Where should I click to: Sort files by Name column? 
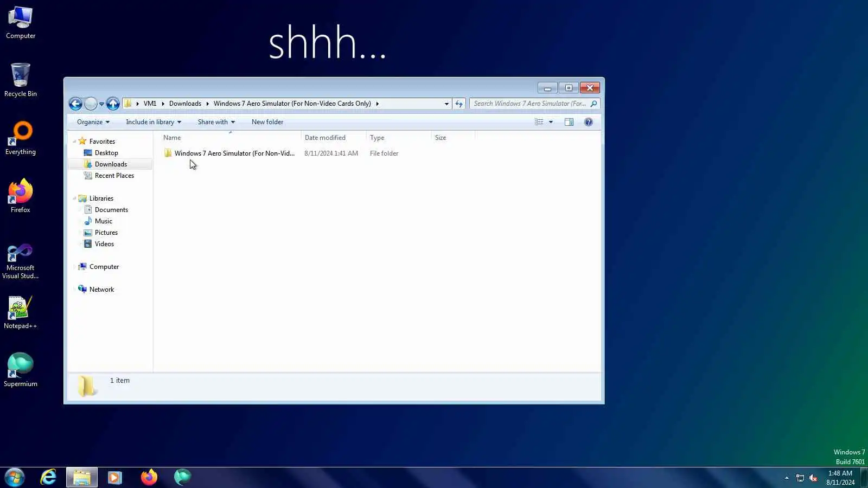pos(230,138)
